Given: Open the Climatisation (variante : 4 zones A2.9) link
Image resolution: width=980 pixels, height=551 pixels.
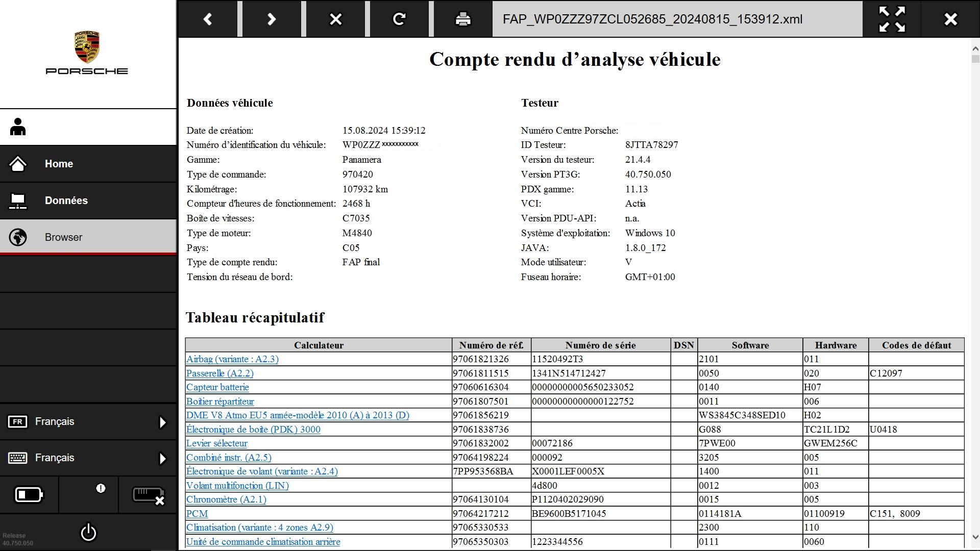Looking at the screenshot, I should coord(260,528).
